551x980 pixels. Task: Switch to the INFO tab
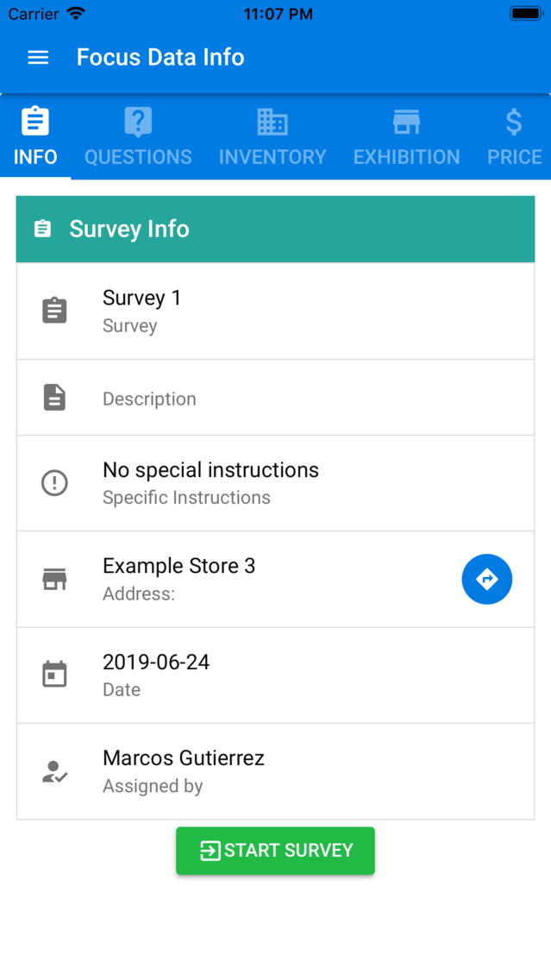(x=35, y=137)
